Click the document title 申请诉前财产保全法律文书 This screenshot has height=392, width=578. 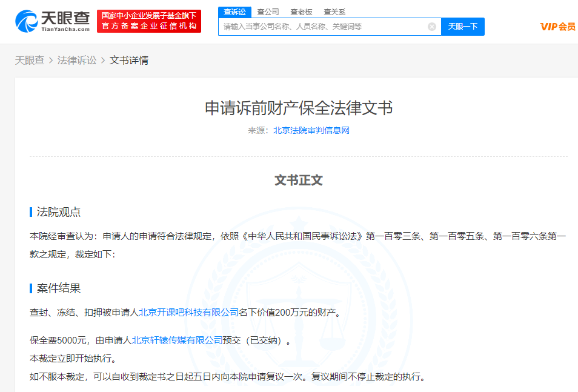299,108
